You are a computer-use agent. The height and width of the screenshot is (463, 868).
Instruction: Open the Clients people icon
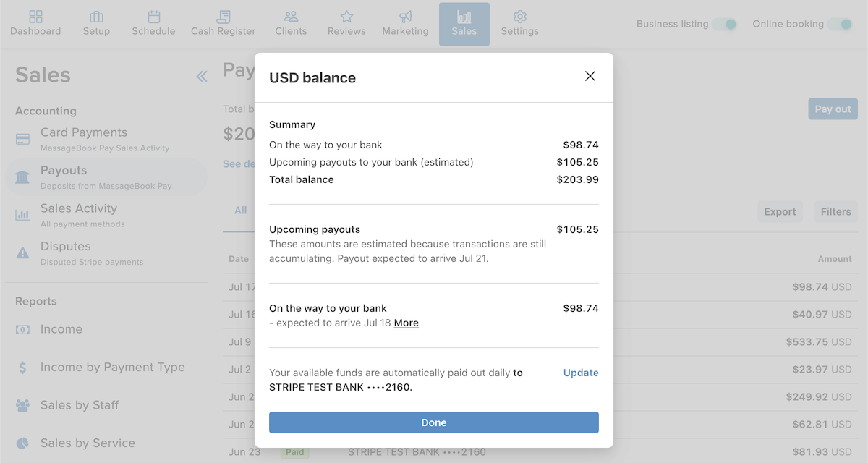[x=291, y=17]
